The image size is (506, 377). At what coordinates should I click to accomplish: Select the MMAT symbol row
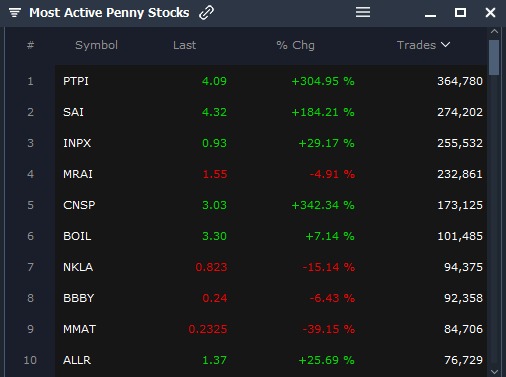coord(271,329)
